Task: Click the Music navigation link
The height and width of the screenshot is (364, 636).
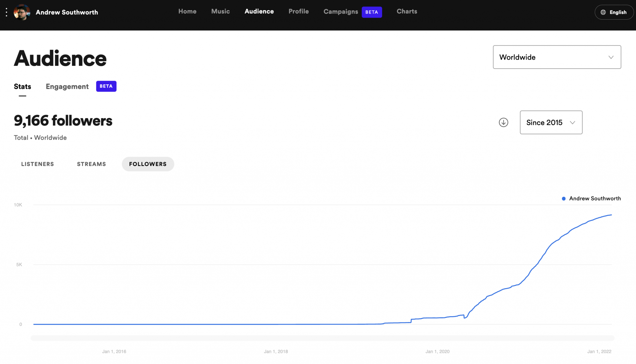Action: 220,11
